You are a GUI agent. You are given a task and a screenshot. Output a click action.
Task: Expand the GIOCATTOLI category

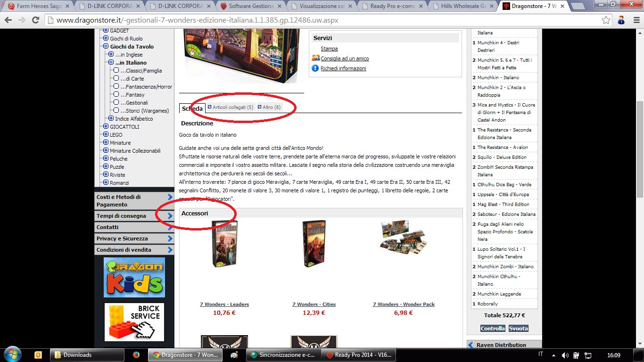tap(106, 127)
